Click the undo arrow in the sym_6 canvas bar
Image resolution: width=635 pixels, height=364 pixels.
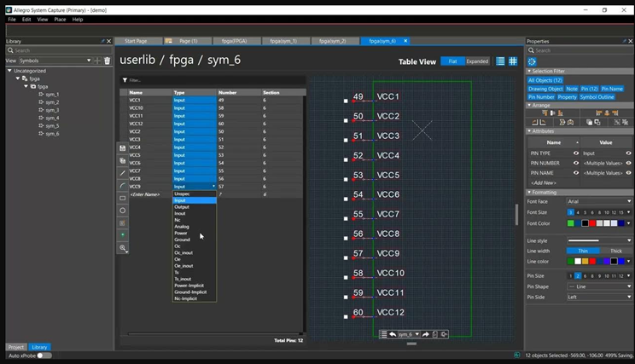tap(393, 334)
